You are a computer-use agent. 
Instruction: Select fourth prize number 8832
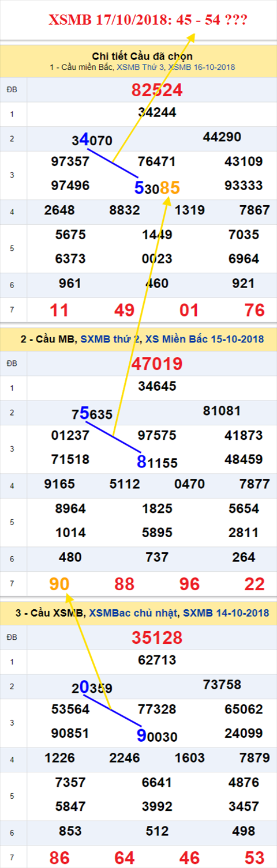[x=125, y=210]
